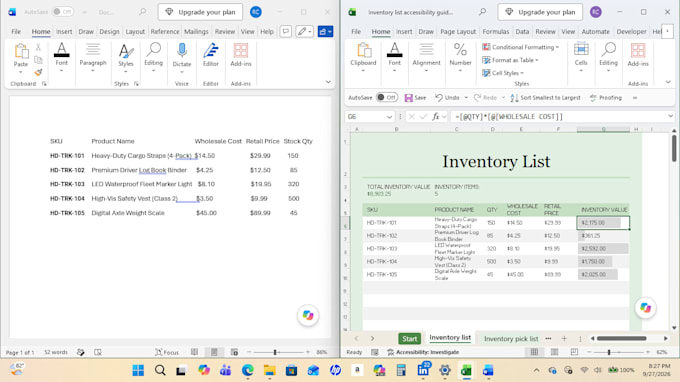
Task: Open File Explorer from taskbar
Action: tap(269, 370)
